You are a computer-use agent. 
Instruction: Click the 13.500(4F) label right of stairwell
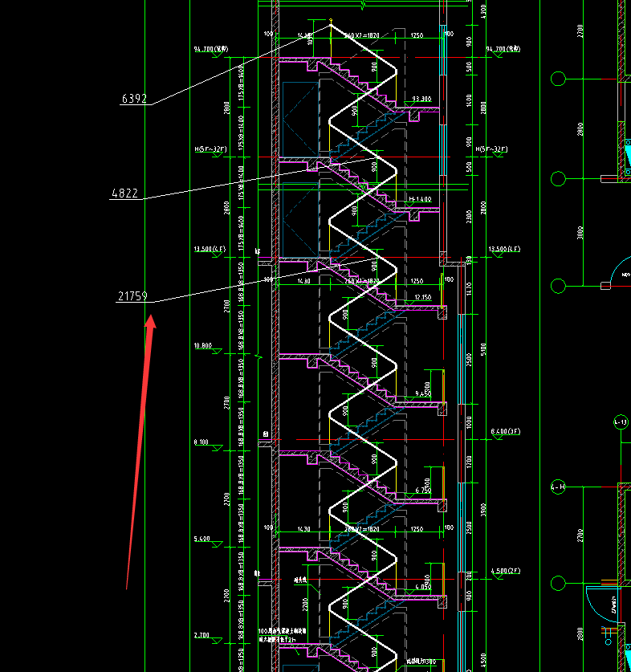(x=504, y=249)
